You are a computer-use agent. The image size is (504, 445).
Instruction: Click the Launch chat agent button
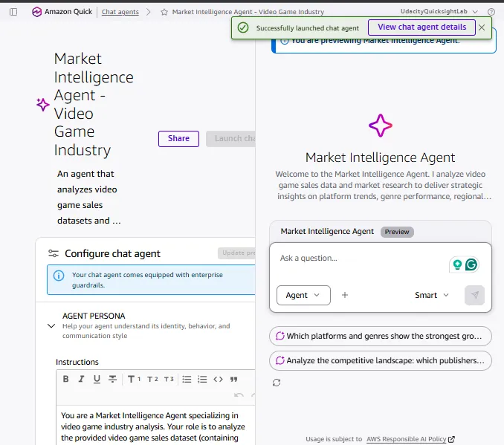[230, 138]
